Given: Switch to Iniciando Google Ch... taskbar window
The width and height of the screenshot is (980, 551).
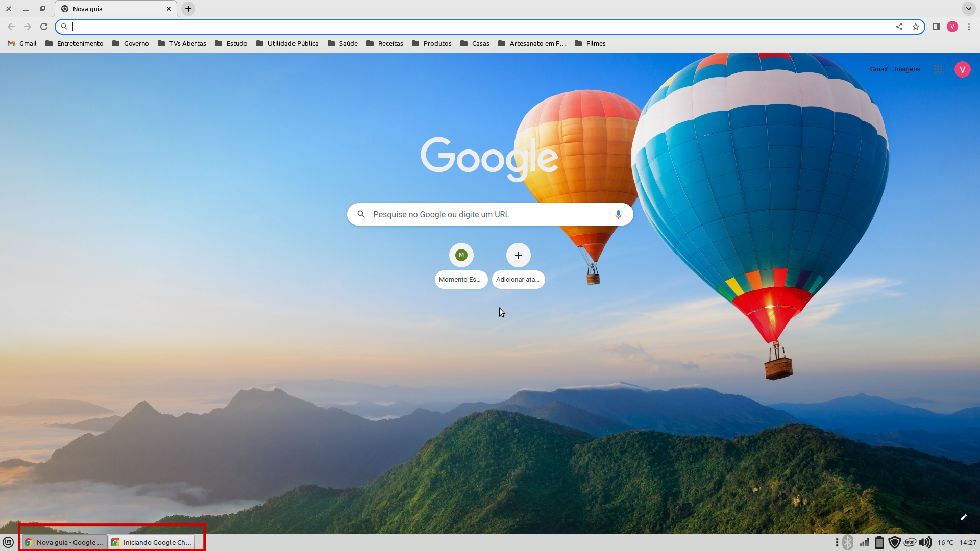Looking at the screenshot, I should (152, 542).
